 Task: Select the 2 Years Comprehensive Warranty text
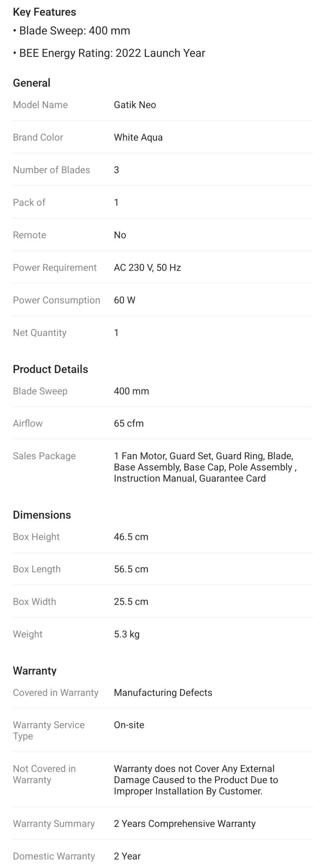[x=185, y=824]
